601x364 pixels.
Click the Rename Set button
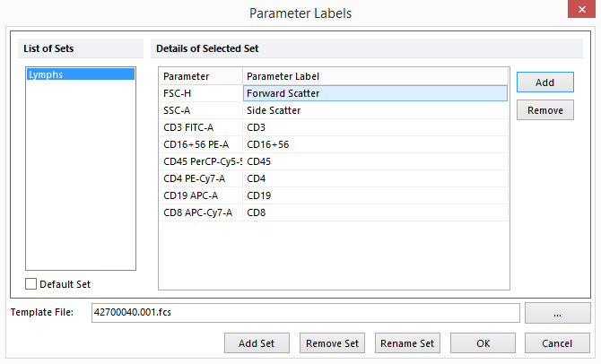pos(407,343)
